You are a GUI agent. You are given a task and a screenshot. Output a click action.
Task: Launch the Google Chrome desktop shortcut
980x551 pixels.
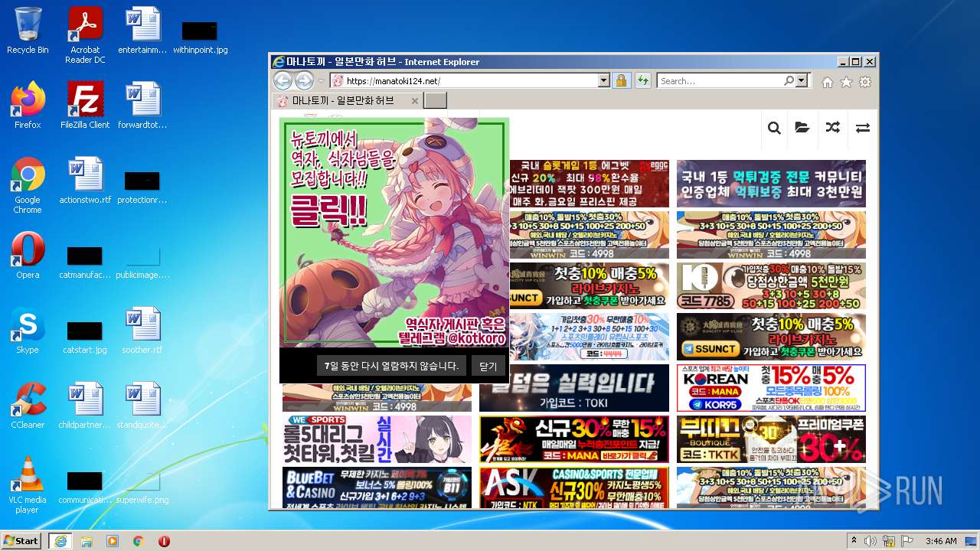pyautogui.click(x=28, y=185)
